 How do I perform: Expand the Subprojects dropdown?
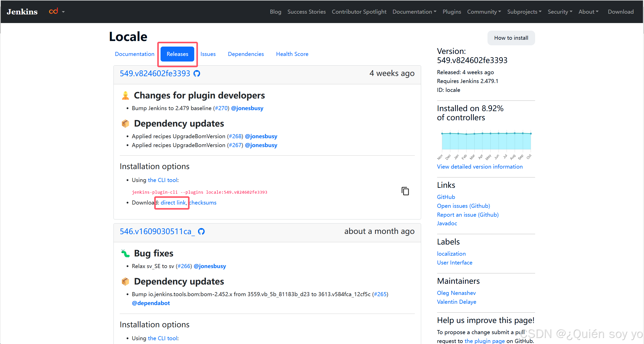pyautogui.click(x=524, y=12)
